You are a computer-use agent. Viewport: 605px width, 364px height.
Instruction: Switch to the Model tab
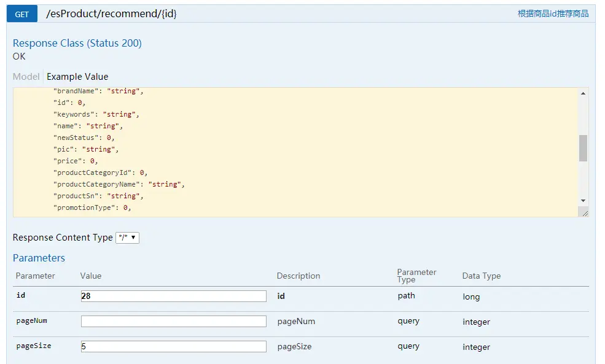point(26,77)
